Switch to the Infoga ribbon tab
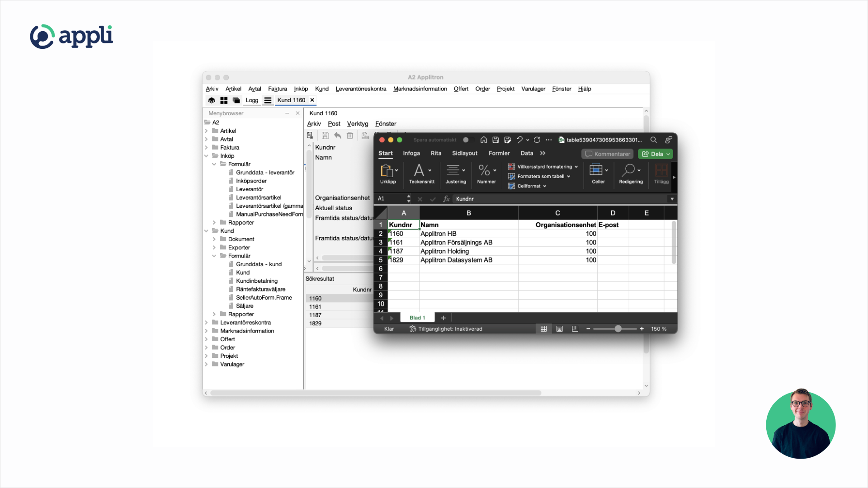Screen dimensions: 868x488 point(411,153)
